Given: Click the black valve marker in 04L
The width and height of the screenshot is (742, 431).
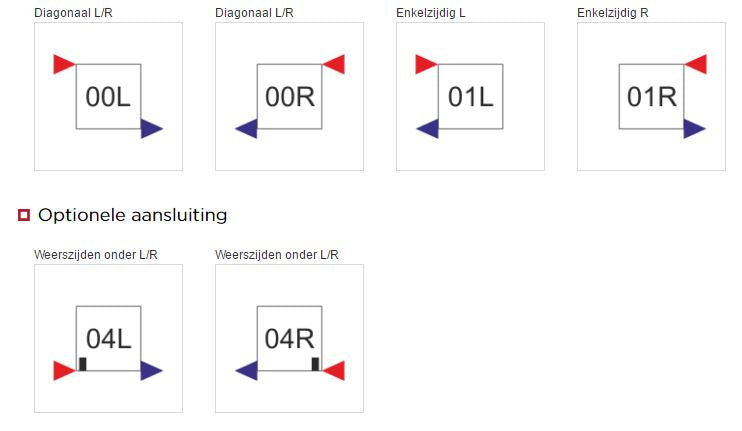Looking at the screenshot, I should (83, 364).
